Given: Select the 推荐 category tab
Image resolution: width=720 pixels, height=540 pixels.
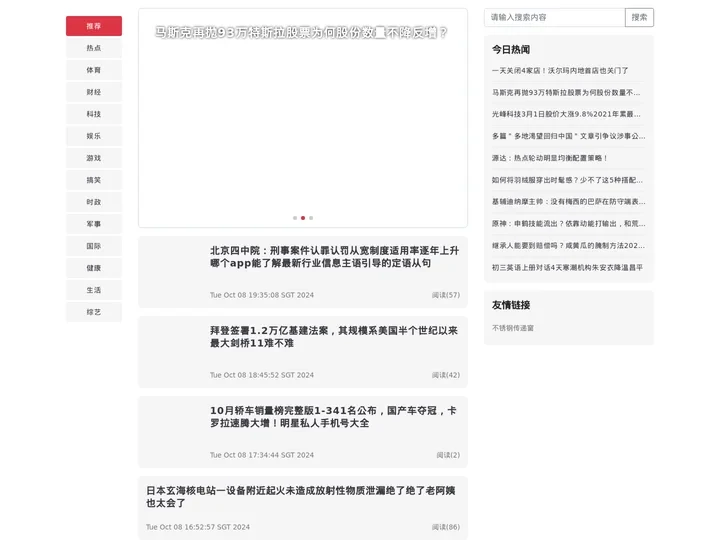Looking at the screenshot, I should (x=94, y=26).
